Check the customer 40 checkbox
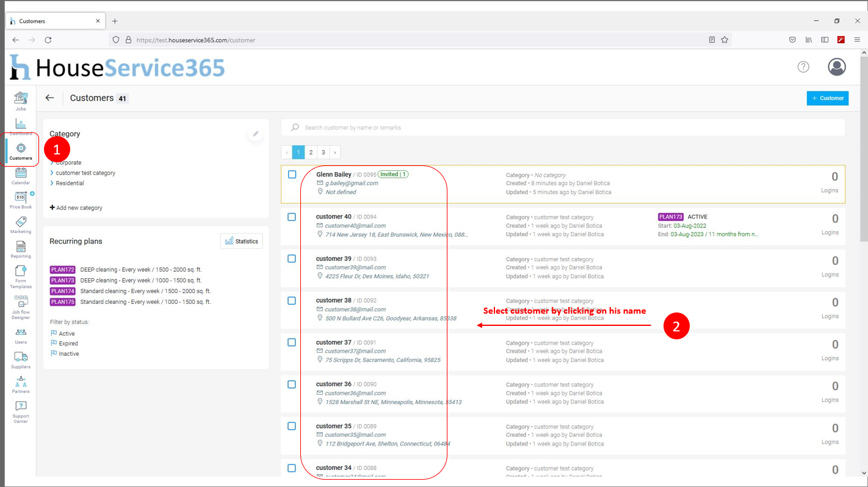Screen dimensions: 868x487 click(292, 217)
